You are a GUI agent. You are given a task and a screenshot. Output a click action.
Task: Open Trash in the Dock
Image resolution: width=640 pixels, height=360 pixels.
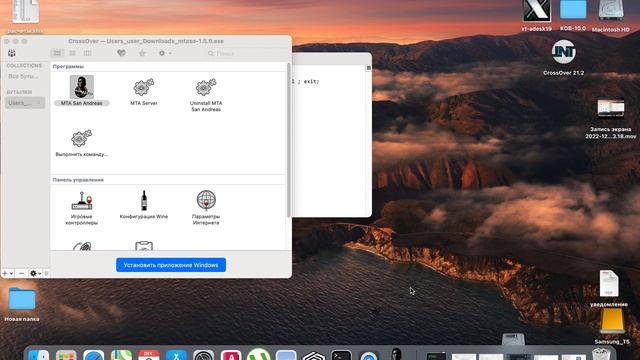pos(601,353)
